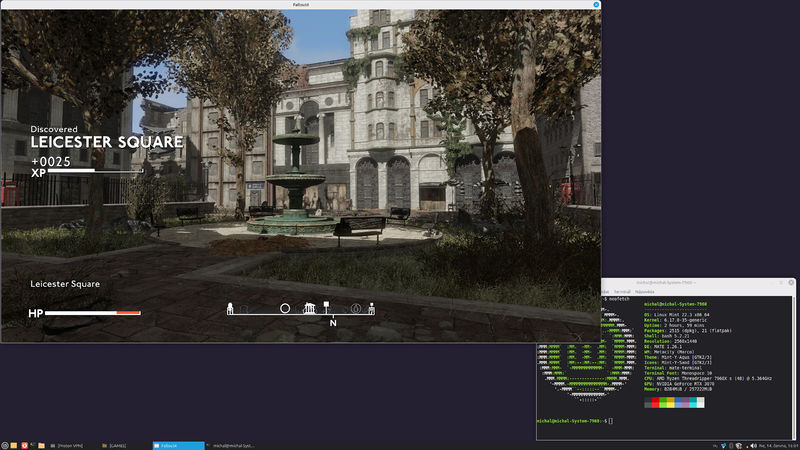The width and height of the screenshot is (800, 450).
Task: Click the LEICESTER SQUARE discovered title
Action: (107, 142)
